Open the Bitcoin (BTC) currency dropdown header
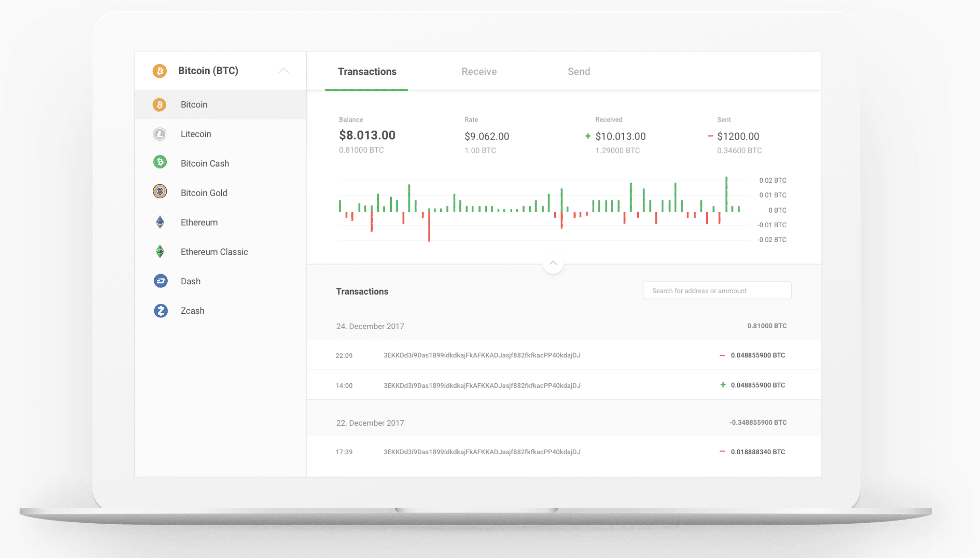Viewport: 980px width, 558px height. point(220,71)
